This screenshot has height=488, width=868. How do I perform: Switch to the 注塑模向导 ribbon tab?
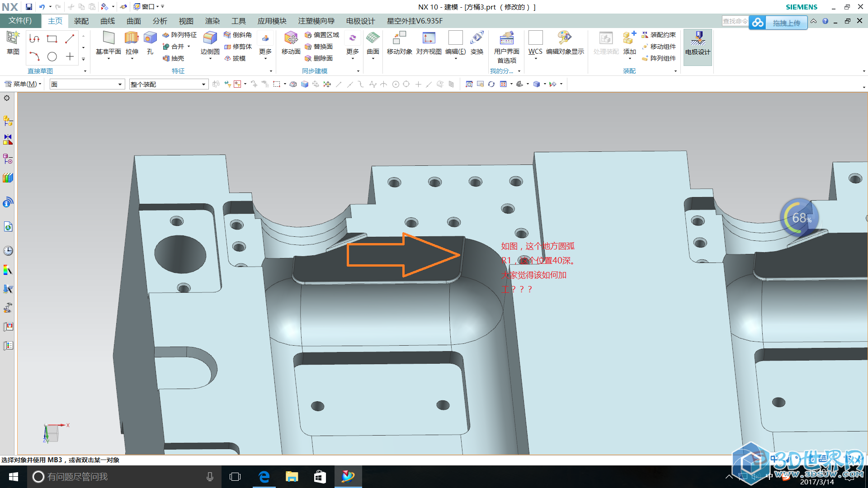[316, 21]
